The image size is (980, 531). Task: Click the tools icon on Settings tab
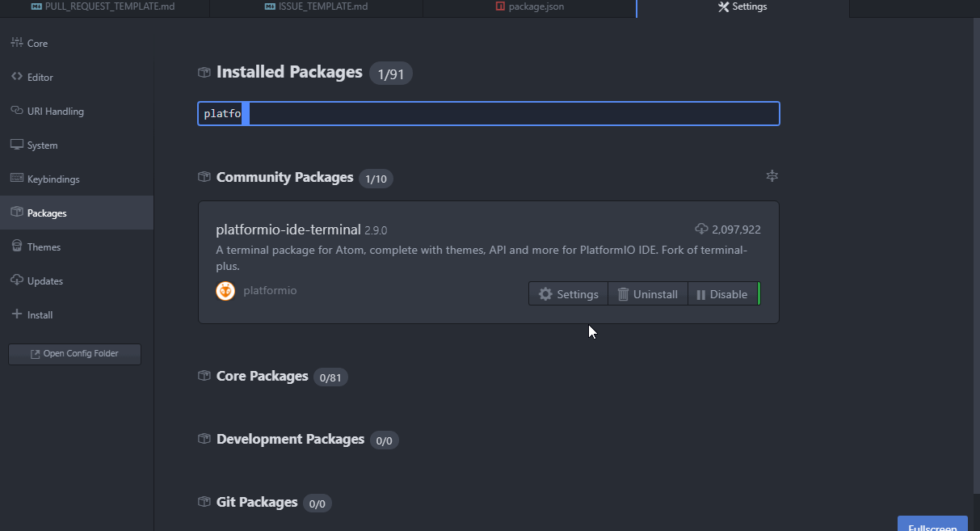(723, 6)
